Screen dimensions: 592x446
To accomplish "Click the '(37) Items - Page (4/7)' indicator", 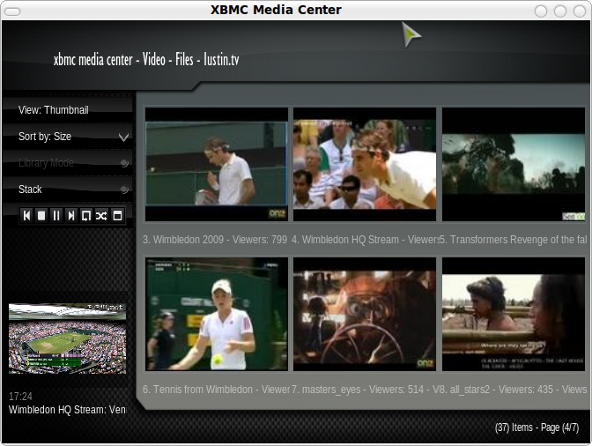I will (x=537, y=427).
